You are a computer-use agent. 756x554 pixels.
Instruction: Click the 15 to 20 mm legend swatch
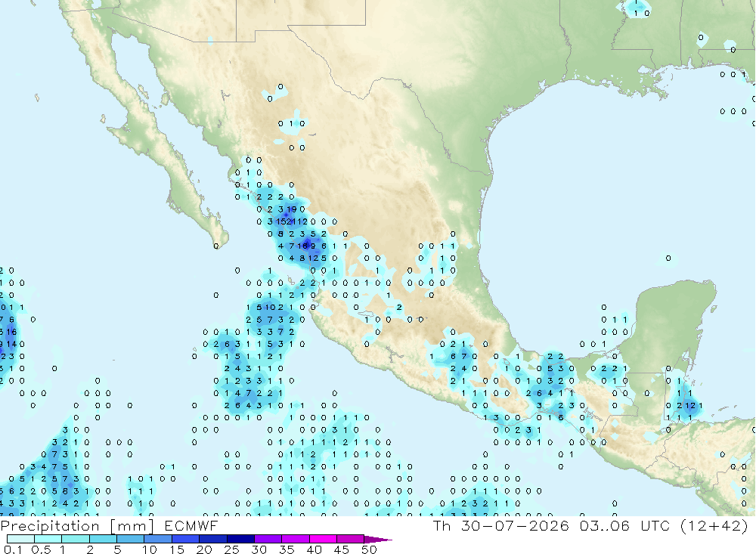click(186, 539)
